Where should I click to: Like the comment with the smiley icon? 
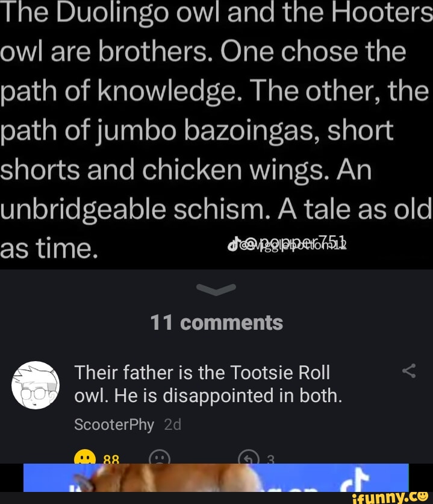(x=83, y=458)
